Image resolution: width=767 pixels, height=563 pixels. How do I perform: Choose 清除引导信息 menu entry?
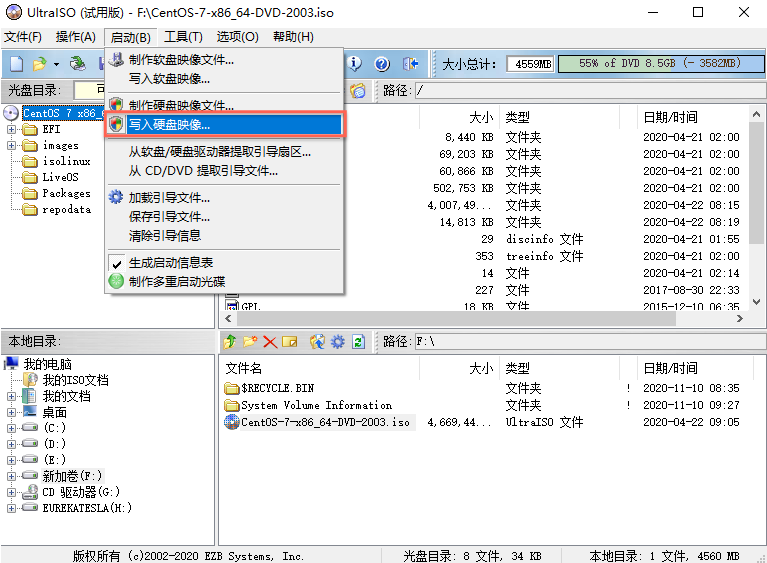coord(225,235)
